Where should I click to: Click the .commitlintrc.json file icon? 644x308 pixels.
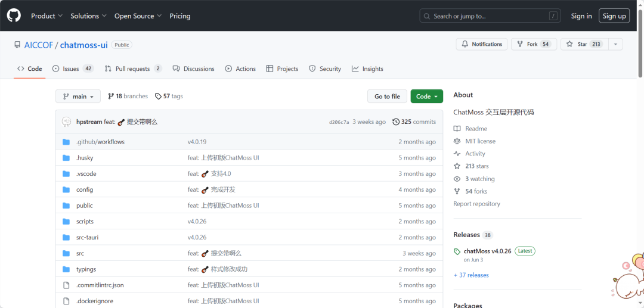(x=66, y=285)
